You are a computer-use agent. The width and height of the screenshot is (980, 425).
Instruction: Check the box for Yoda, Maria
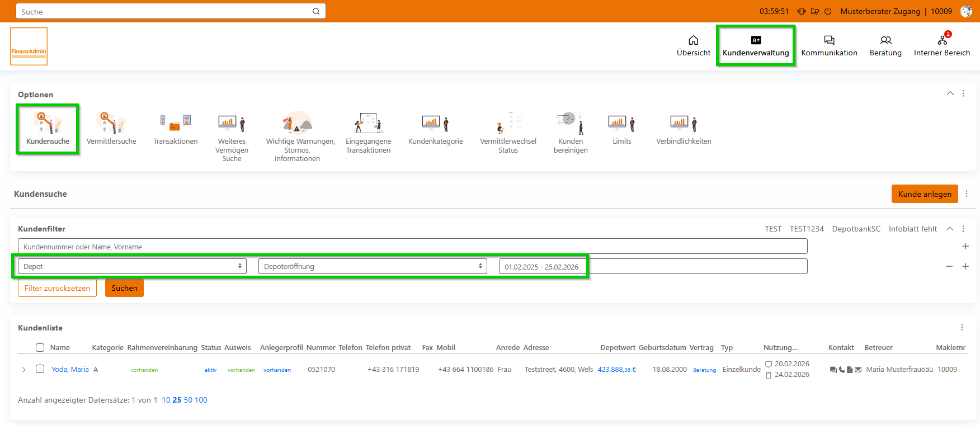click(x=40, y=369)
